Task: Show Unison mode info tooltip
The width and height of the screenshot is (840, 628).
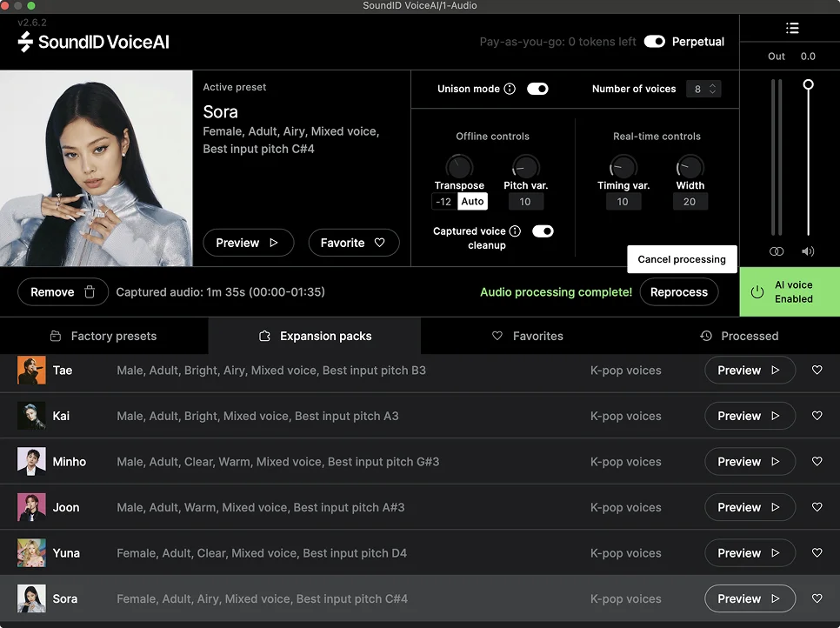Action: tap(510, 89)
